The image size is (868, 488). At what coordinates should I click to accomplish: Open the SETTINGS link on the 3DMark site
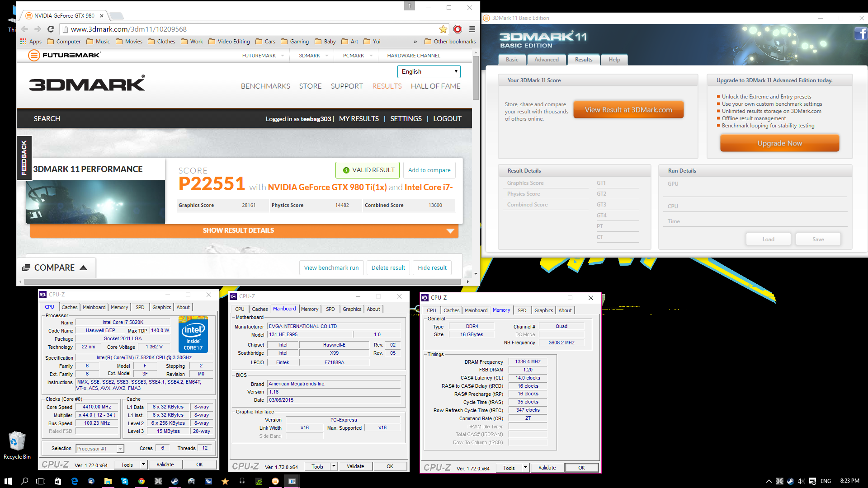406,119
